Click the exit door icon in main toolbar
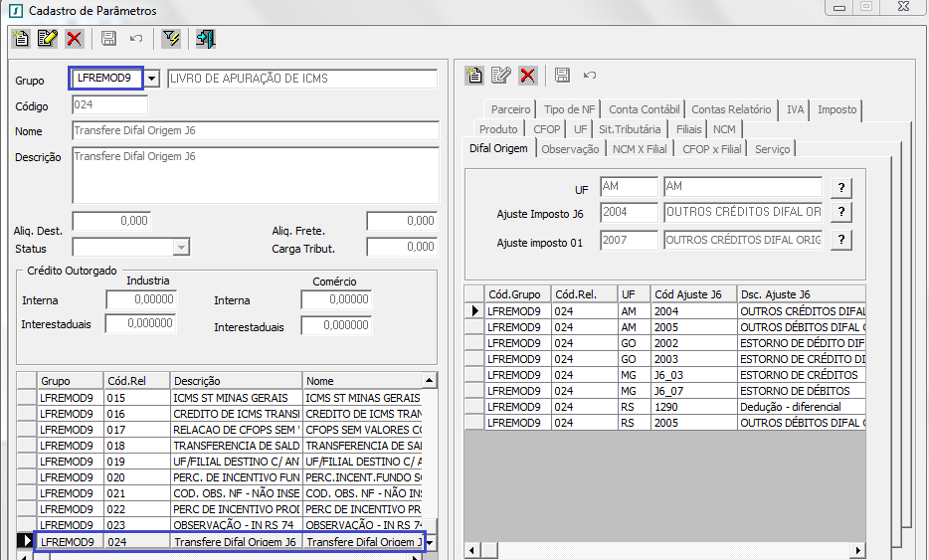 click(x=205, y=39)
